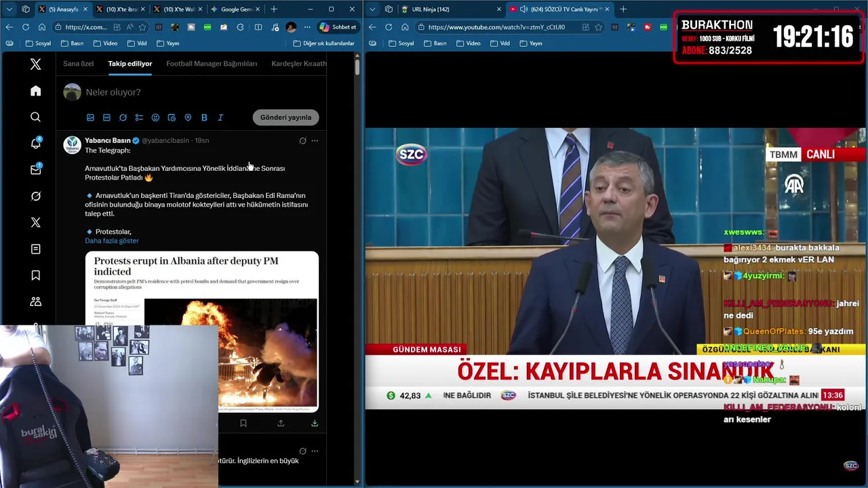Open Sosyal bookmarks folder in left browser
This screenshot has width=868, height=488.
point(38,43)
